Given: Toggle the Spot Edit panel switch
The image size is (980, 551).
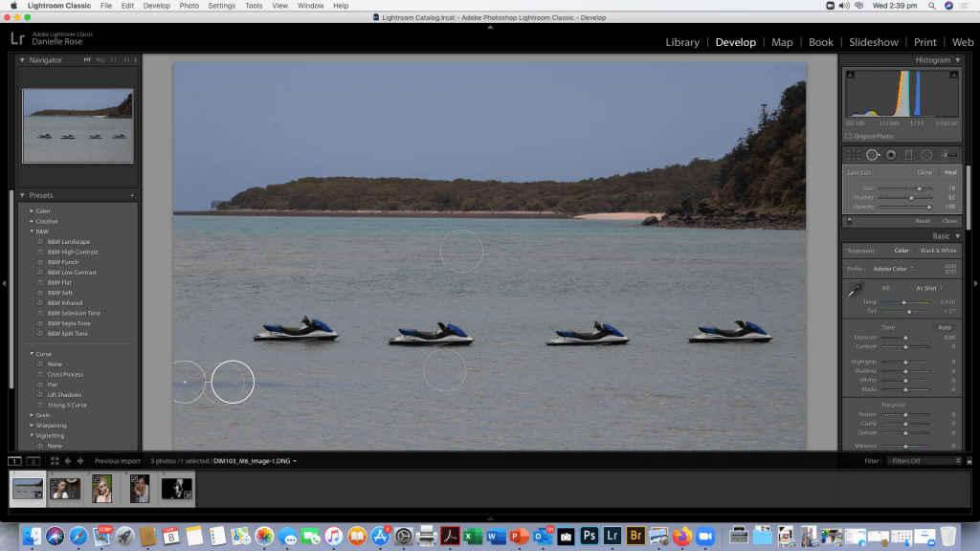Looking at the screenshot, I should coord(849,221).
